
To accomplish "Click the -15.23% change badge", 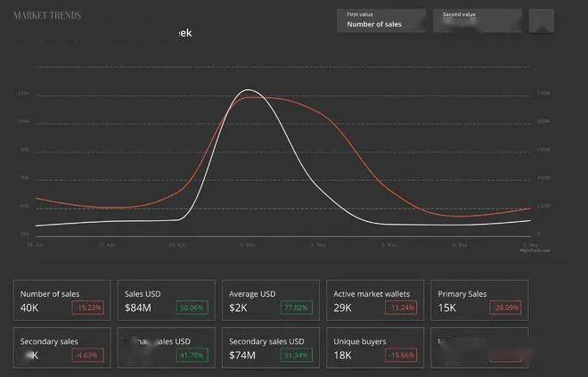I will [87, 307].
